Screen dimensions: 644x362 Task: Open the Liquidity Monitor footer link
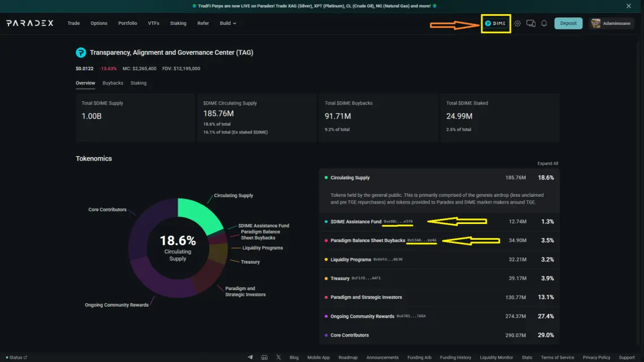click(496, 357)
